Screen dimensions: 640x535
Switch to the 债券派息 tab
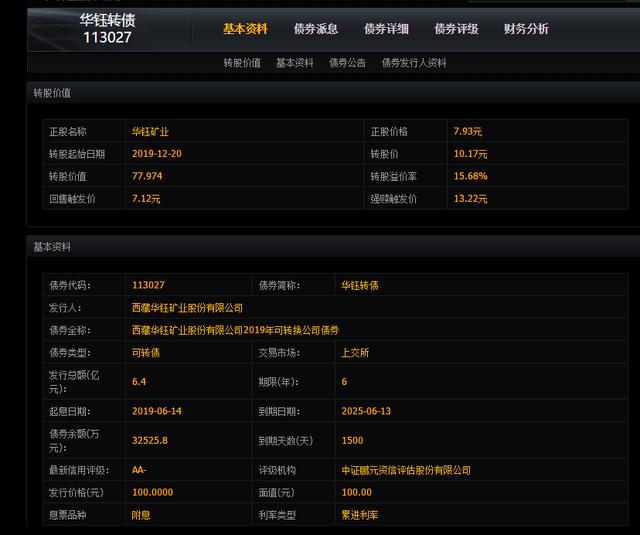(x=316, y=29)
